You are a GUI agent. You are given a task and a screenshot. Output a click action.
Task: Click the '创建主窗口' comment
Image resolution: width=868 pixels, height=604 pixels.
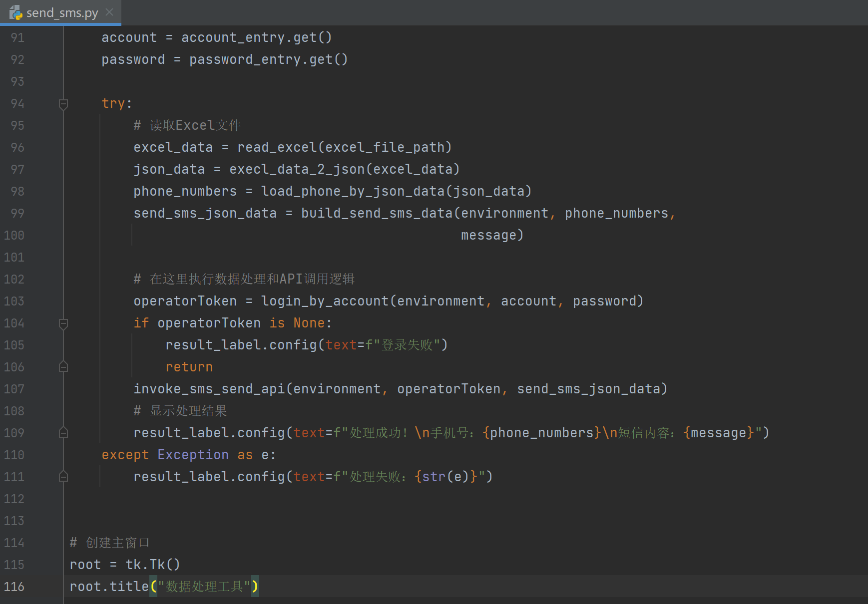point(110,543)
